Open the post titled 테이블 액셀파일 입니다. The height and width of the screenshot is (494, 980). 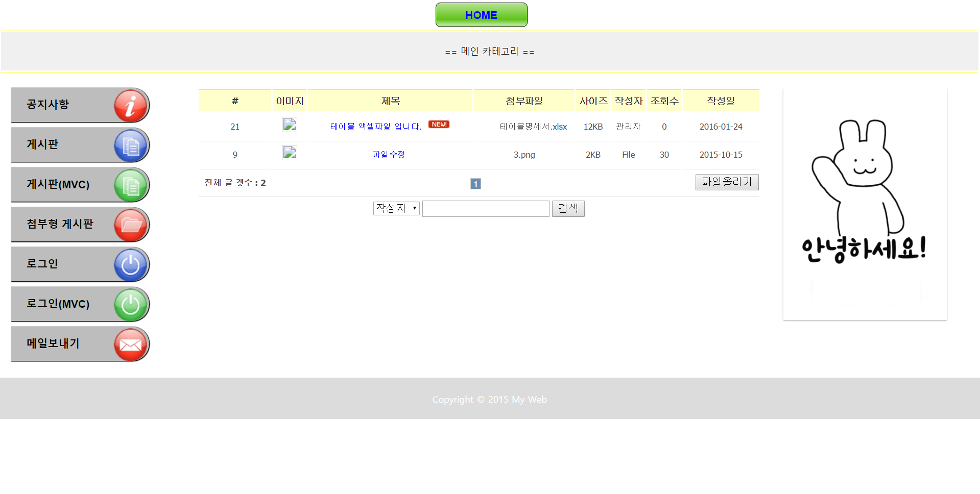point(376,127)
